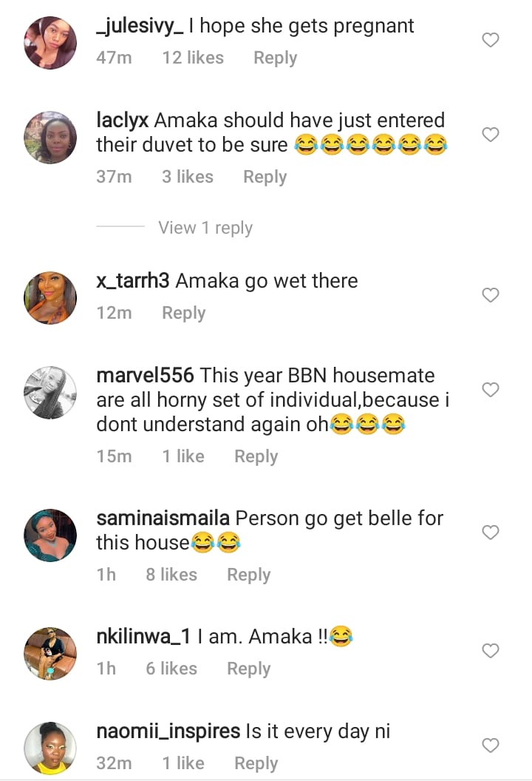Open _julesivy_ profile picture
Image resolution: width=532 pixels, height=781 pixels.
(50, 42)
